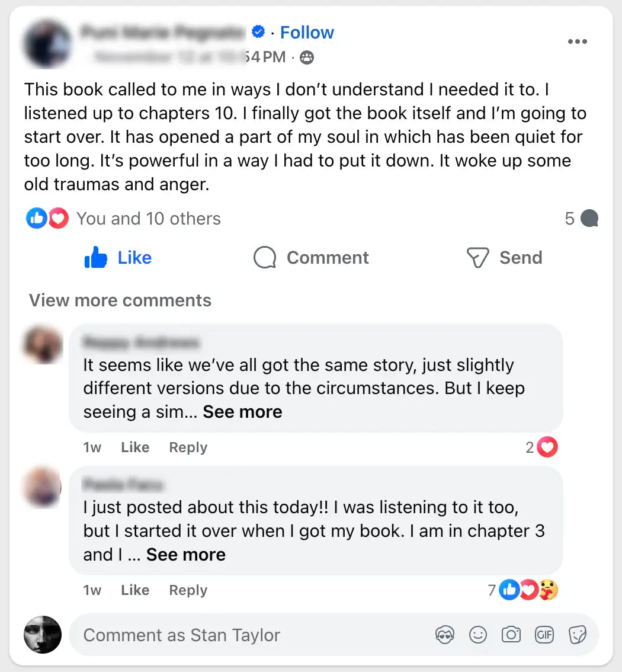Image resolution: width=622 pixels, height=672 pixels.
Task: Like the first comment about the same story
Action: tap(135, 447)
